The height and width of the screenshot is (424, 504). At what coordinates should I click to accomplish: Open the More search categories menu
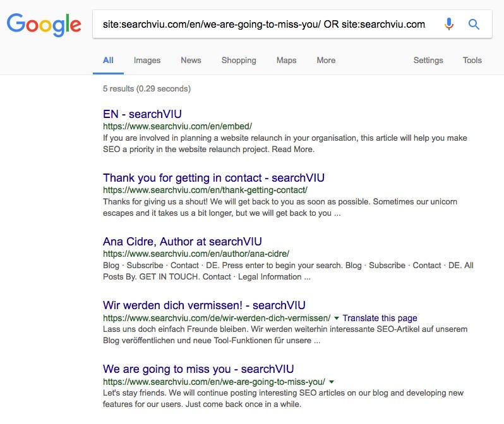(x=326, y=61)
